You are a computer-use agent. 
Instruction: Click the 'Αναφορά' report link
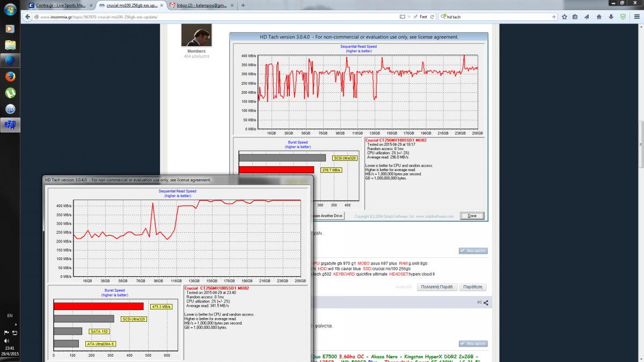pos(404,287)
